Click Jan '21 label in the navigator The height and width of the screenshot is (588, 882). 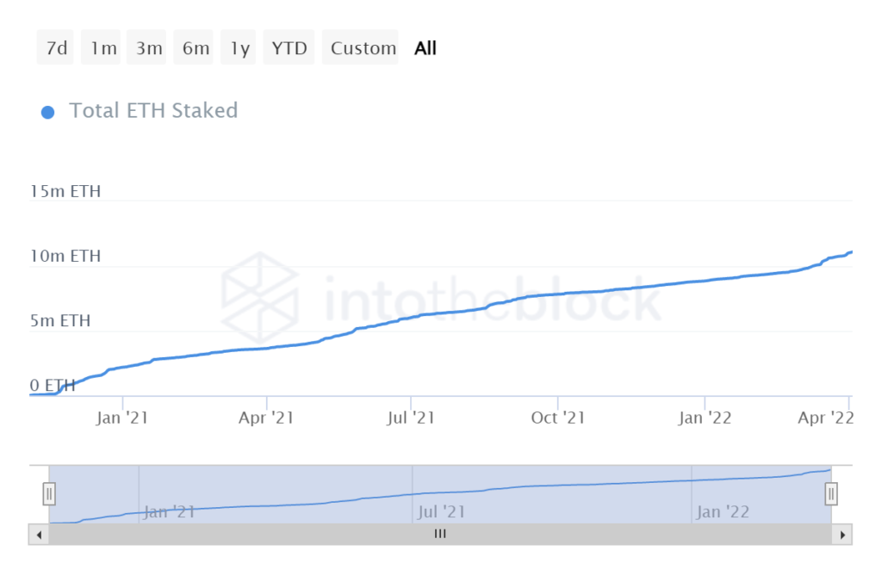click(170, 511)
